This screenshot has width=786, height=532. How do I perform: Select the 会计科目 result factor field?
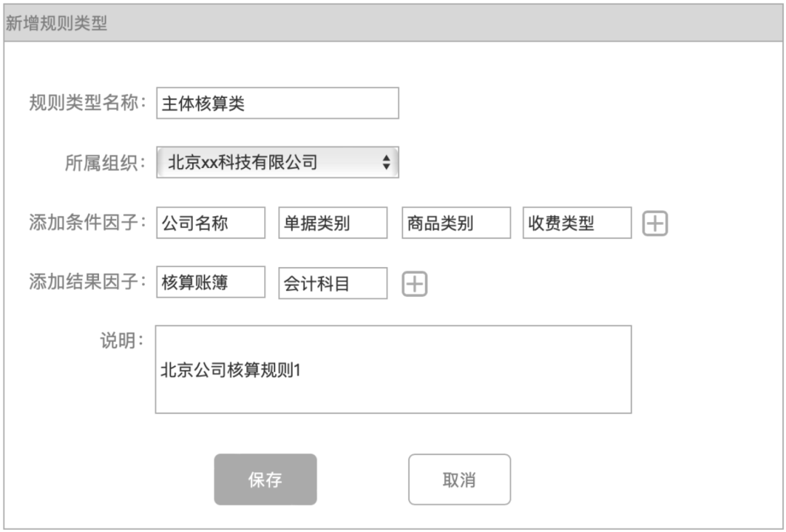coord(333,284)
